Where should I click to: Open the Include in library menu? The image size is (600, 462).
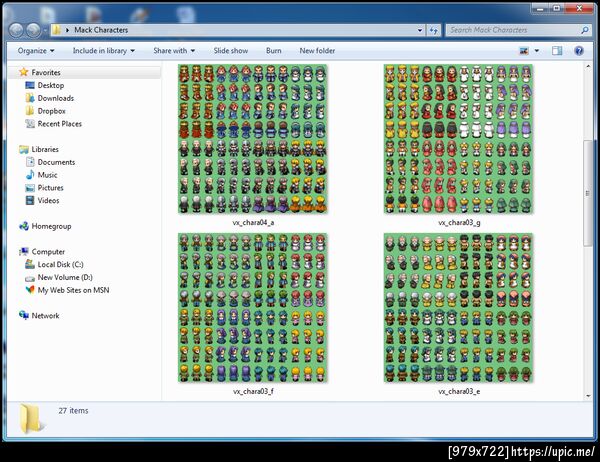click(104, 51)
